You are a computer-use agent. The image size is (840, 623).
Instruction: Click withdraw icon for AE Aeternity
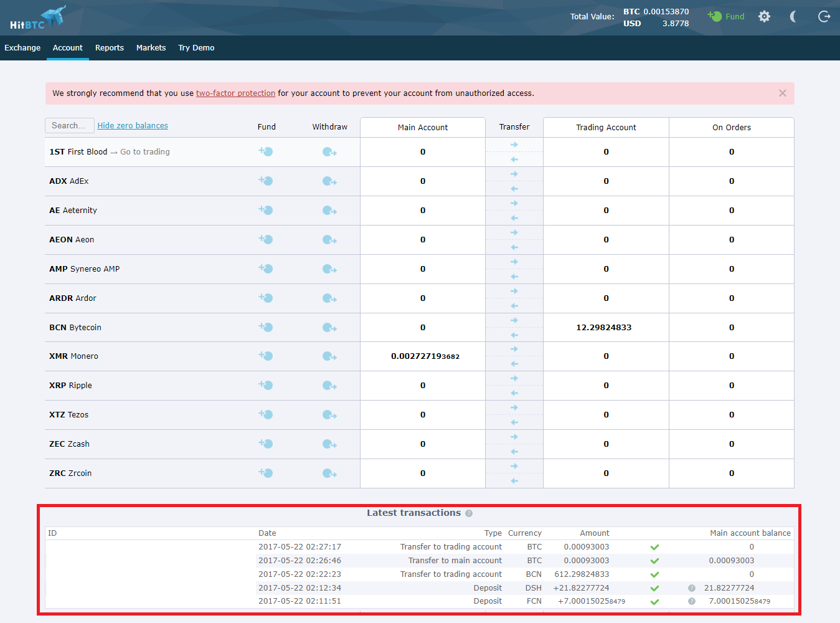329,211
